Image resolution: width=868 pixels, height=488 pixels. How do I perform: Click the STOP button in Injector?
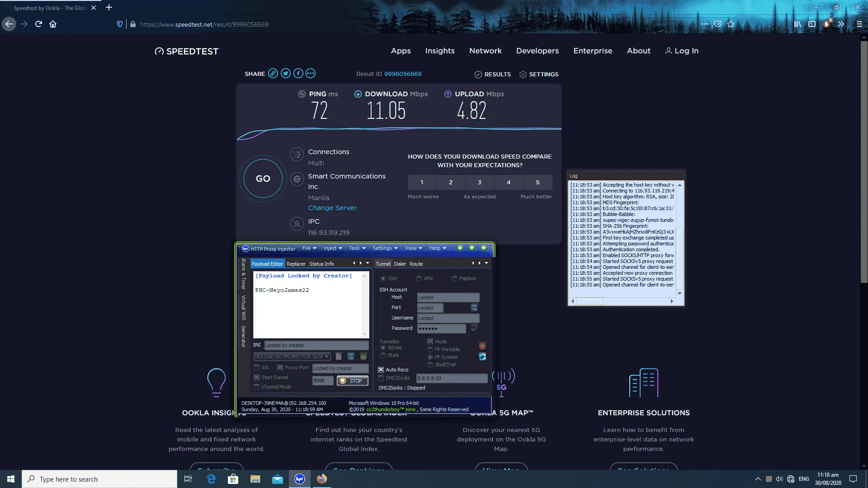coord(352,381)
